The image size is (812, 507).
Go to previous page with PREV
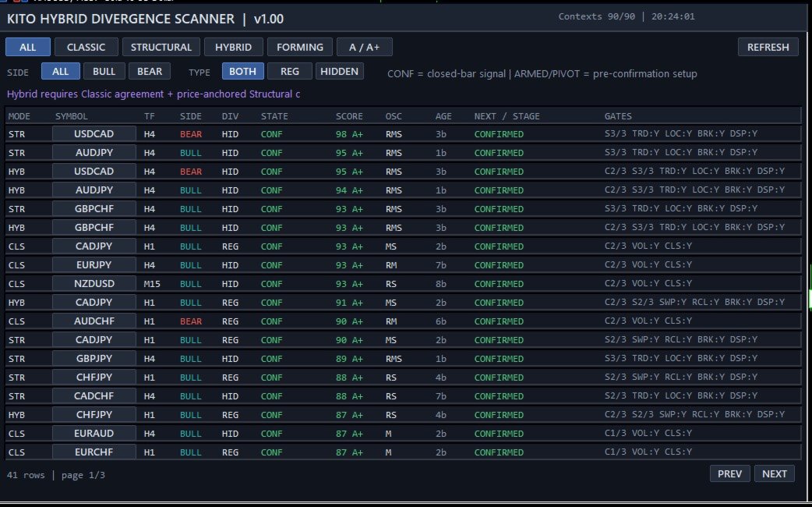(729, 473)
